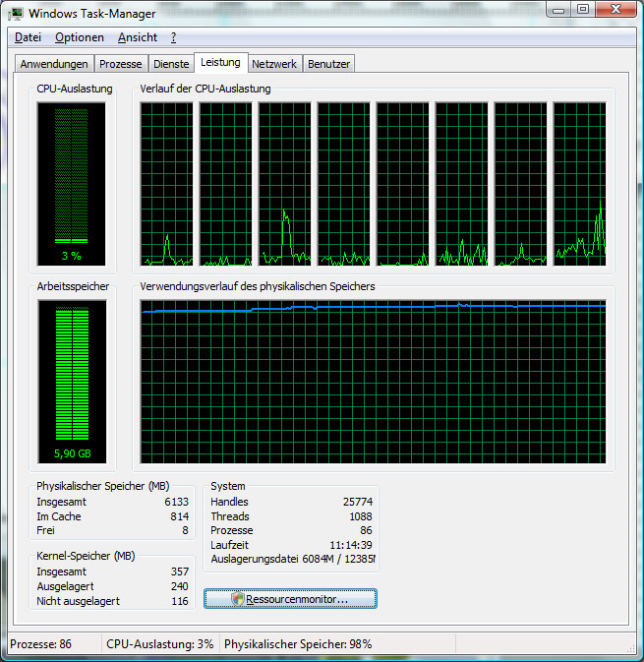Click the eighth CPU core history graph
Screen dimensions: 644x662
click(580, 184)
